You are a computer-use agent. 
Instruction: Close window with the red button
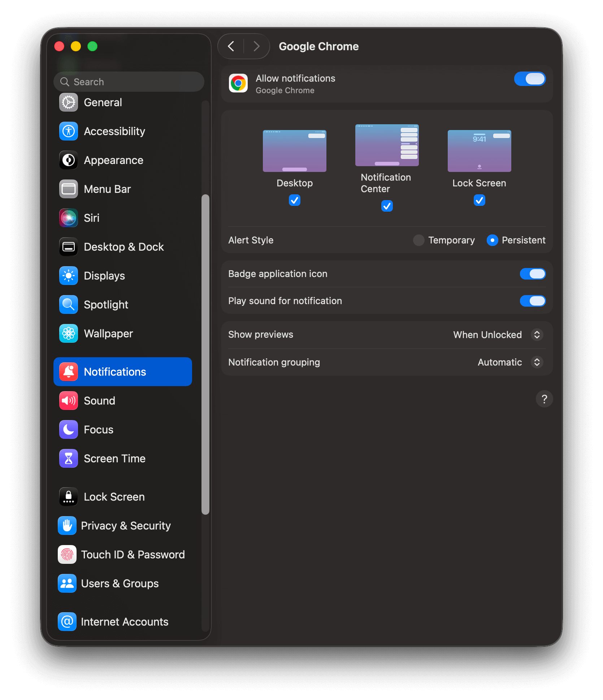(x=59, y=46)
